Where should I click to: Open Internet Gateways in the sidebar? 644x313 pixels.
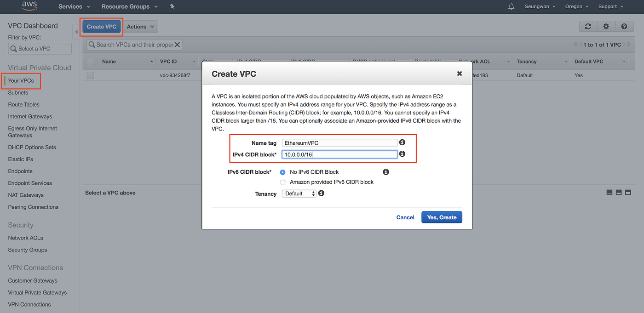click(30, 116)
